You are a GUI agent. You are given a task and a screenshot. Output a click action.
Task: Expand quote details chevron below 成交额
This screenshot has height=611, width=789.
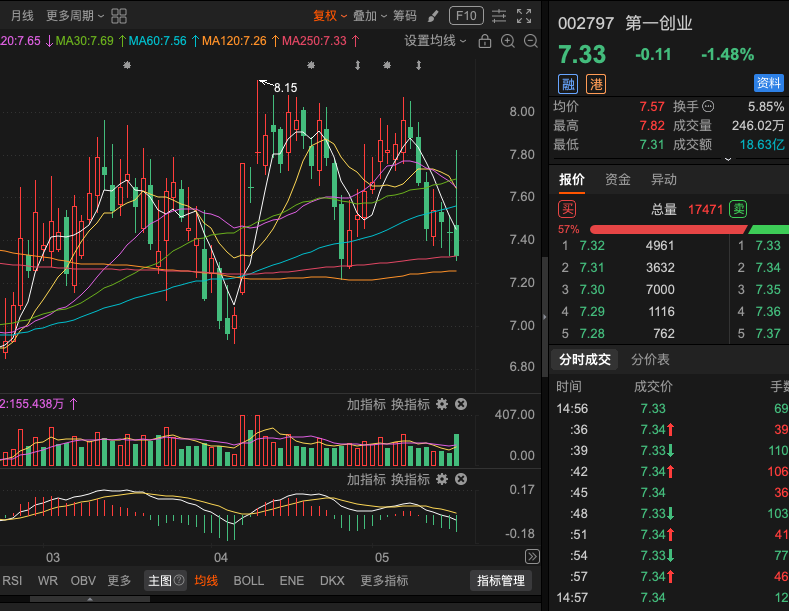click(x=728, y=159)
